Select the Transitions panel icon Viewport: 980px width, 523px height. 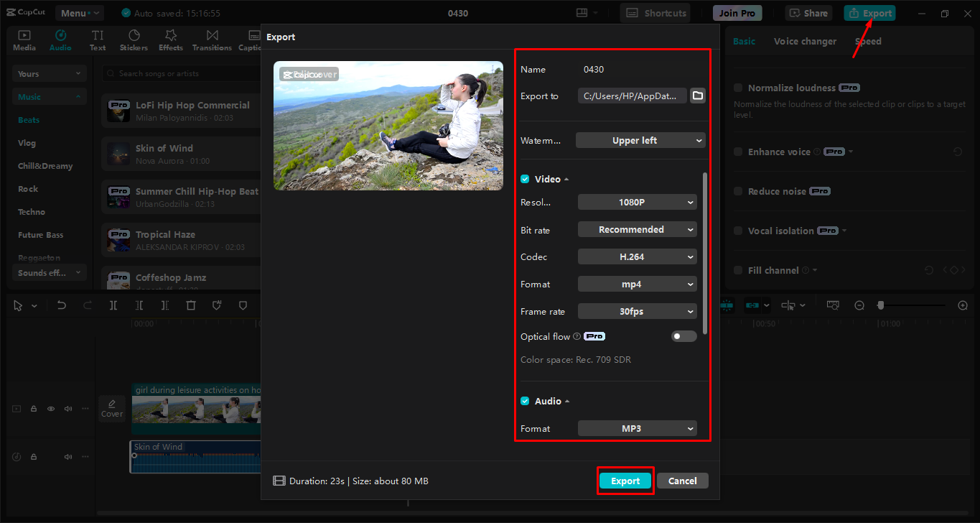pos(212,39)
